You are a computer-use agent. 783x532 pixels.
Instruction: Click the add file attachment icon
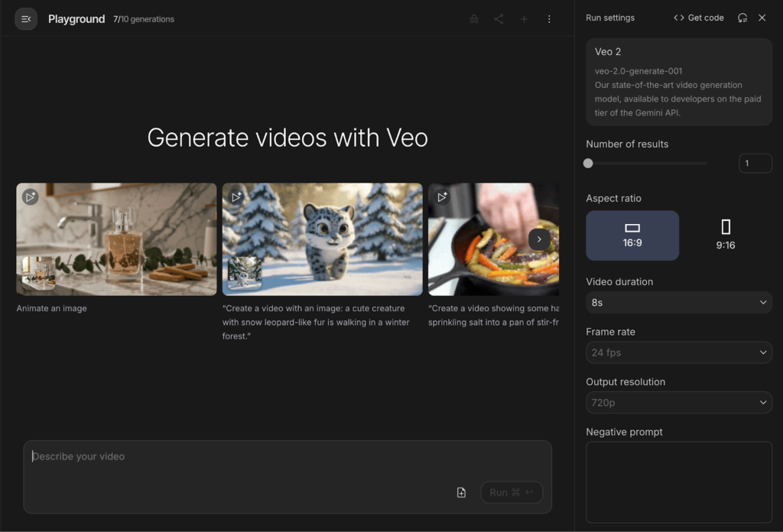[461, 492]
